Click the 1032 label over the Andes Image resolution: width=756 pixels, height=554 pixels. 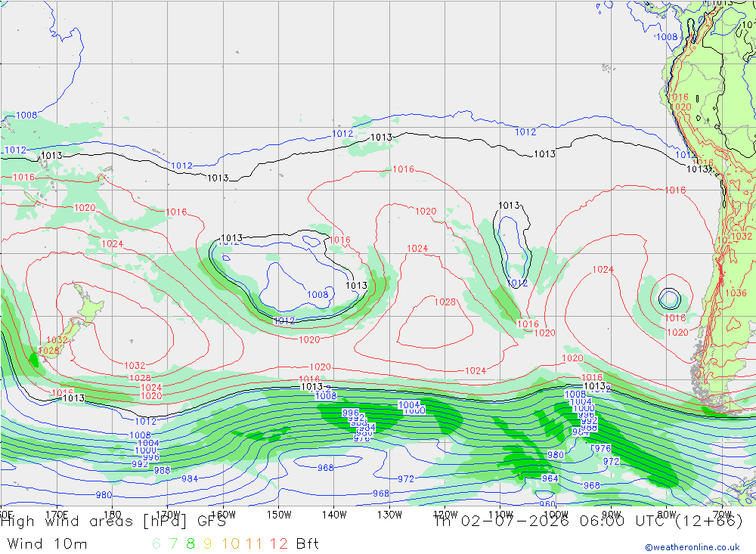coord(742,237)
